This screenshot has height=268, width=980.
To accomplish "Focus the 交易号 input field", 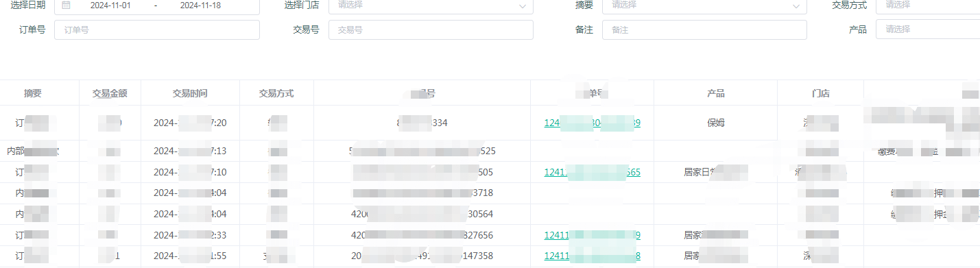I will (431, 29).
